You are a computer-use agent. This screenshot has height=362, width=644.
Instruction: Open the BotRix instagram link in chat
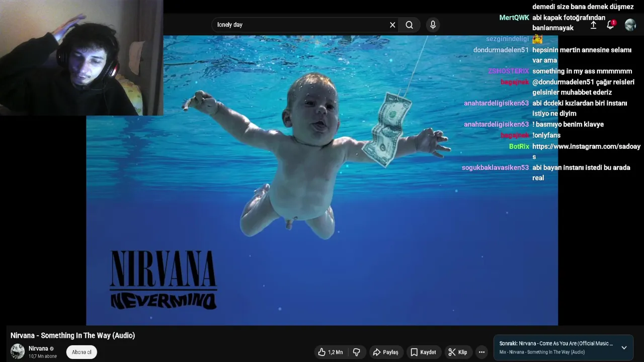586,152
